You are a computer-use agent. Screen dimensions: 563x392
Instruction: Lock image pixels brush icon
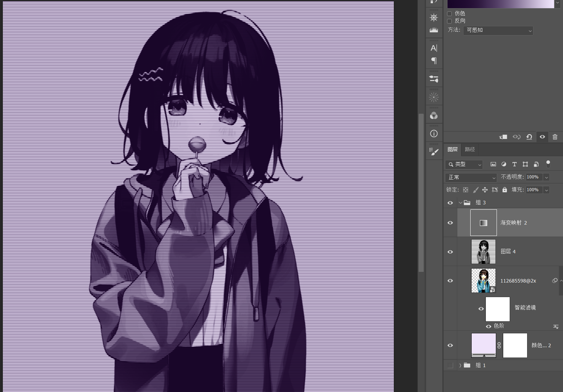(x=476, y=190)
